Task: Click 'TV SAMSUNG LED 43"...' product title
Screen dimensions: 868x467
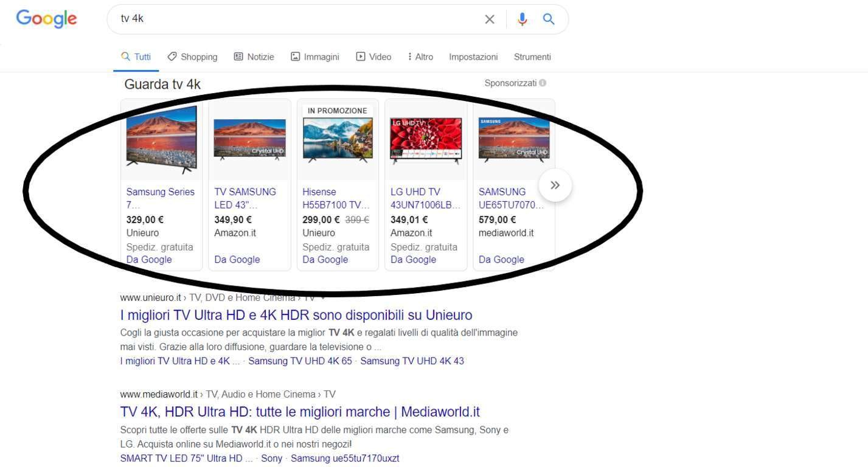Action: [x=245, y=198]
